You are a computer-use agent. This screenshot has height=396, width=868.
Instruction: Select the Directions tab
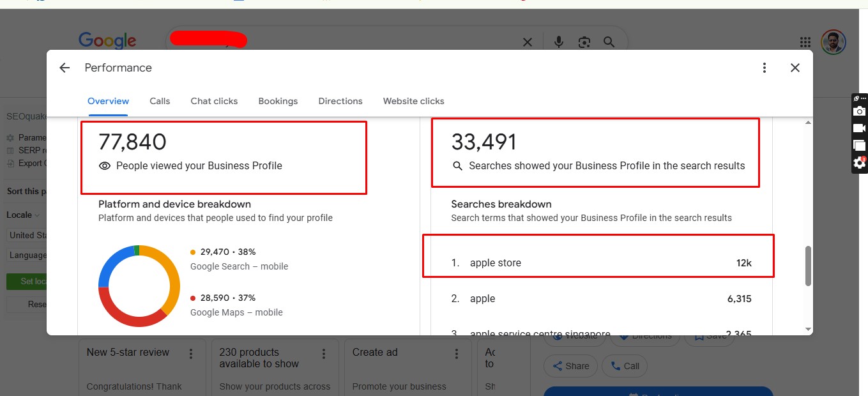pos(340,101)
